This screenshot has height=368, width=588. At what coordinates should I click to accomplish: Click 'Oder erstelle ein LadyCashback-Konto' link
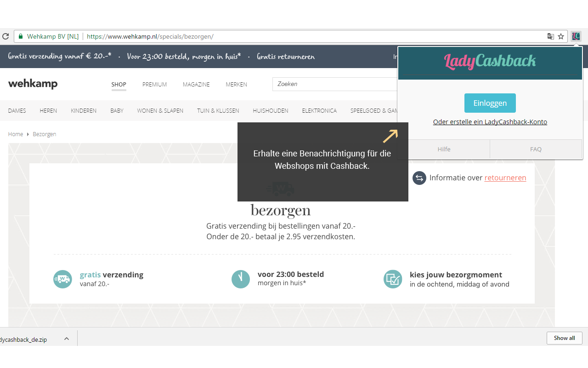(x=490, y=122)
